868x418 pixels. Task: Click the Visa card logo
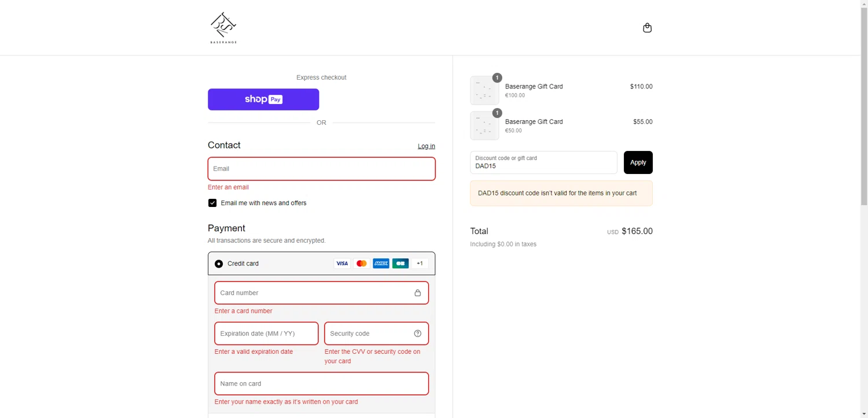pos(342,264)
